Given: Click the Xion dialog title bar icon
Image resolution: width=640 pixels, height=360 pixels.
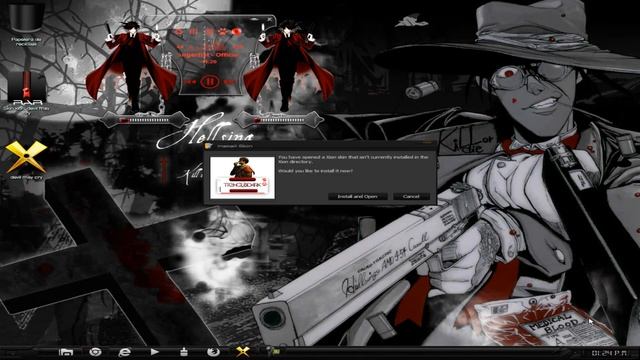Looking at the screenshot, I should tap(209, 146).
